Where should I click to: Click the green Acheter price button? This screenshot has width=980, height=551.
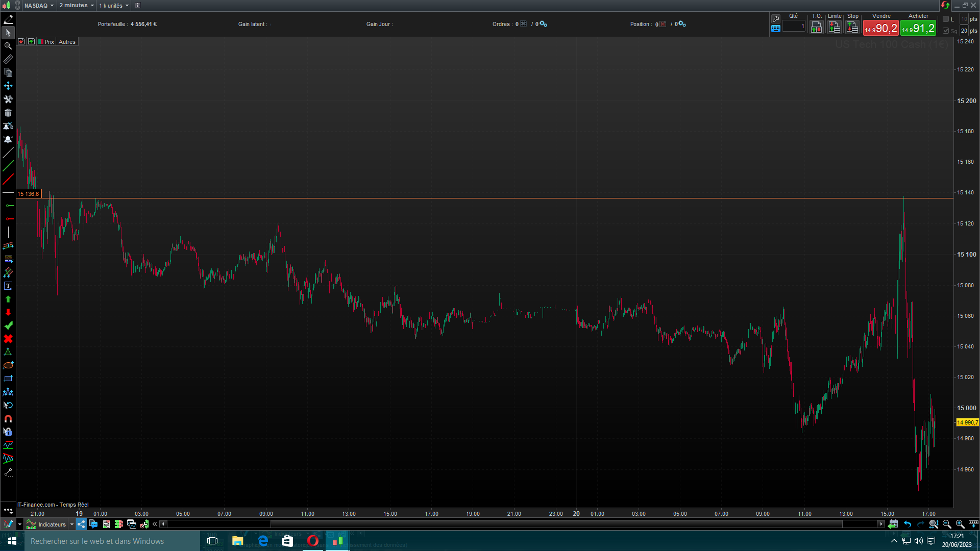[x=918, y=29]
